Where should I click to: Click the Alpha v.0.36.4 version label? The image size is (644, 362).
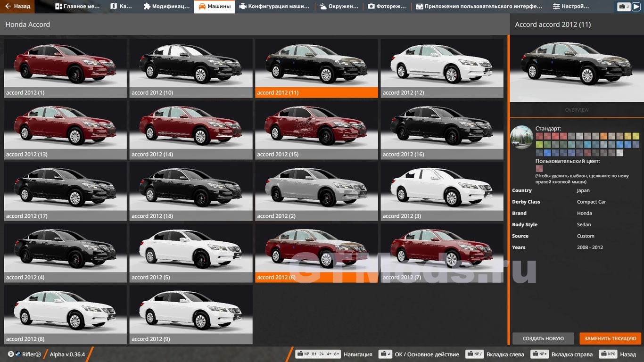(x=67, y=354)
